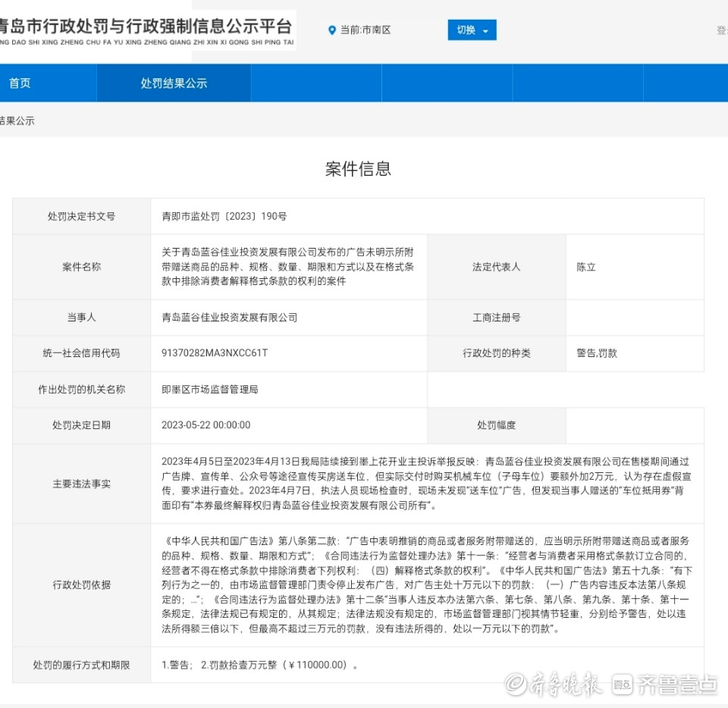
Task: Click the legal representative name 陈立
Action: (585, 267)
